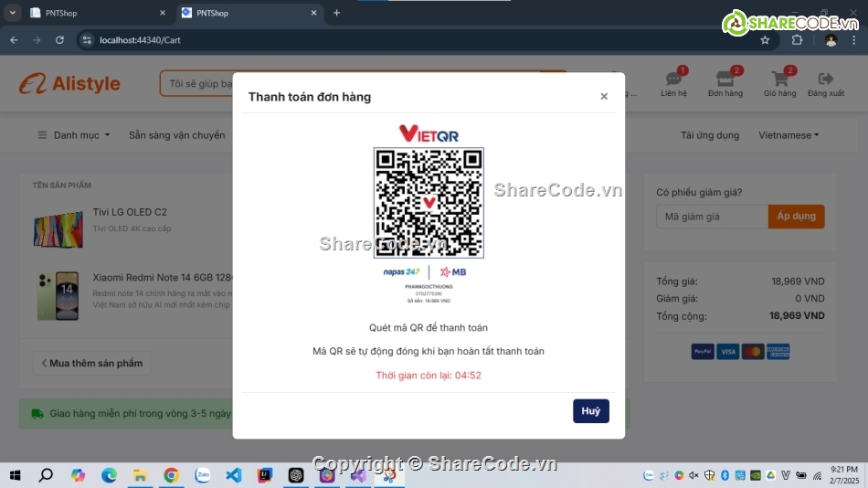Viewport: 868px width, 488px height.
Task: Close the first PNTShop tab
Action: (x=163, y=13)
